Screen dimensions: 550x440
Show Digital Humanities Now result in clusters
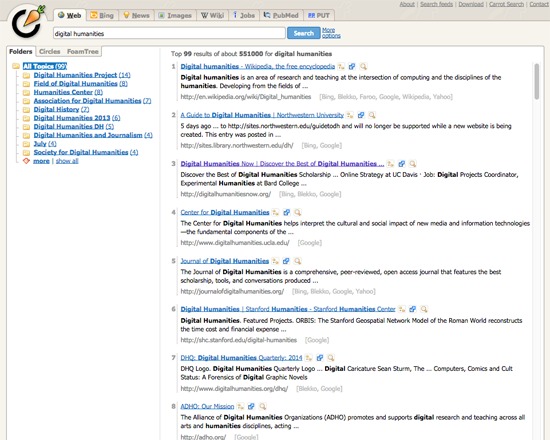390,164
